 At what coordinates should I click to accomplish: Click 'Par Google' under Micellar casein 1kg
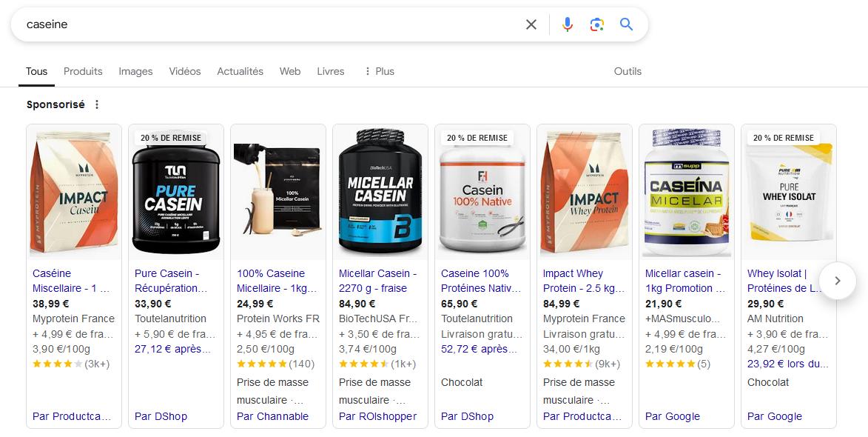click(673, 416)
